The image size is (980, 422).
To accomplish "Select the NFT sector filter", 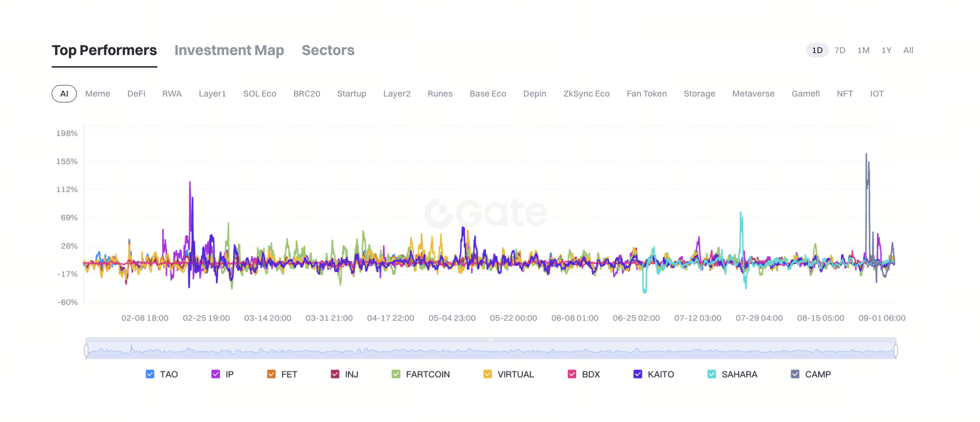I will coord(845,94).
